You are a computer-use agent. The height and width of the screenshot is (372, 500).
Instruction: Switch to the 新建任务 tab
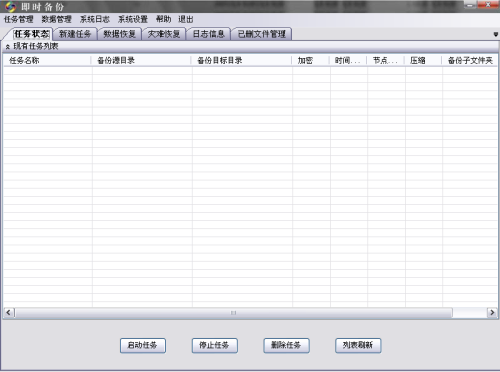point(75,34)
